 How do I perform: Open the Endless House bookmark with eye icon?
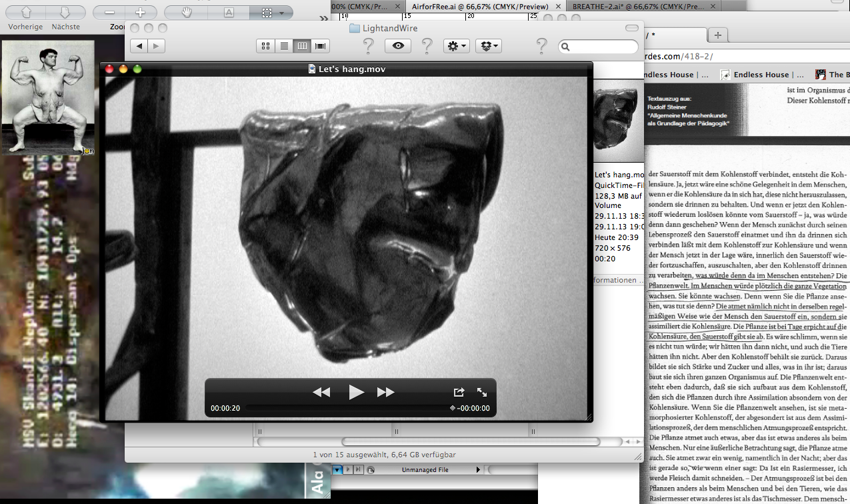761,75
